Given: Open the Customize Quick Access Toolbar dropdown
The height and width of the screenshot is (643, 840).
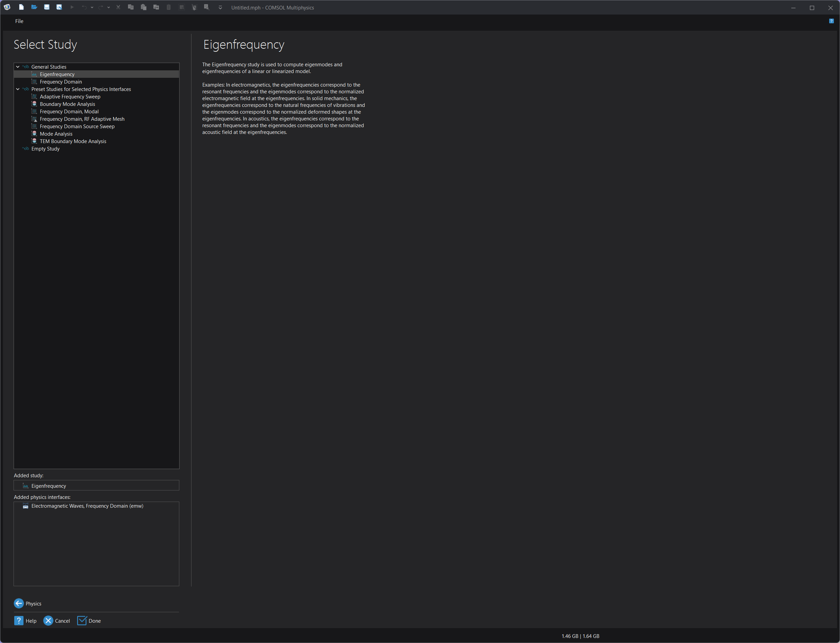Looking at the screenshot, I should [220, 7].
